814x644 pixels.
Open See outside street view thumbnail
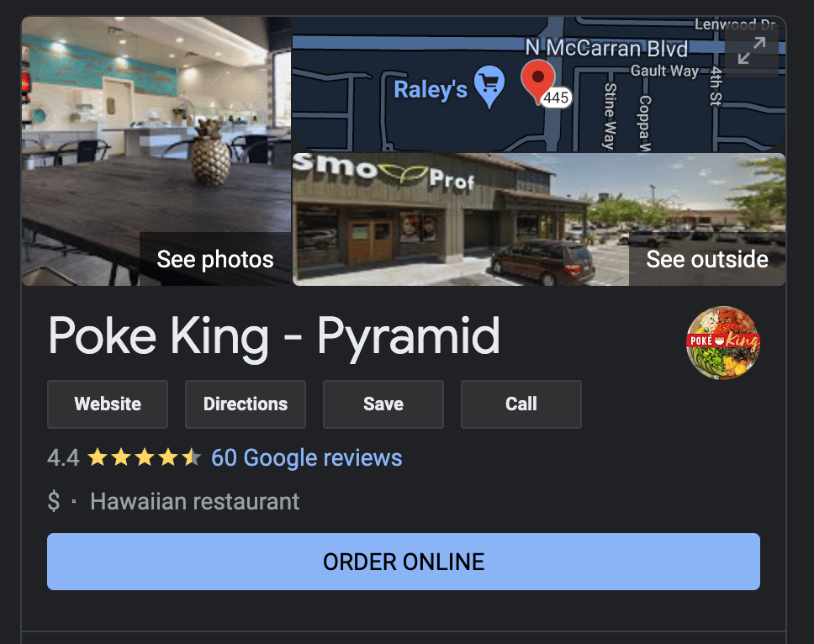click(x=539, y=219)
